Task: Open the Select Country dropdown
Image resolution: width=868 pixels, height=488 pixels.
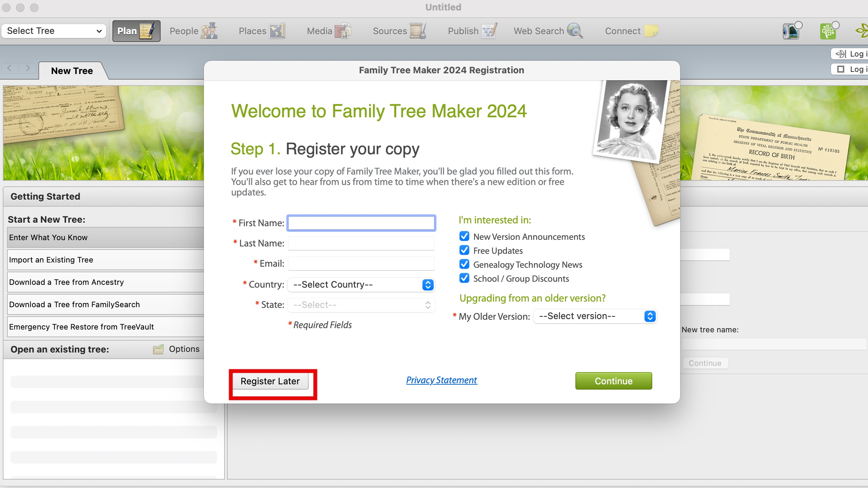Action: point(361,284)
